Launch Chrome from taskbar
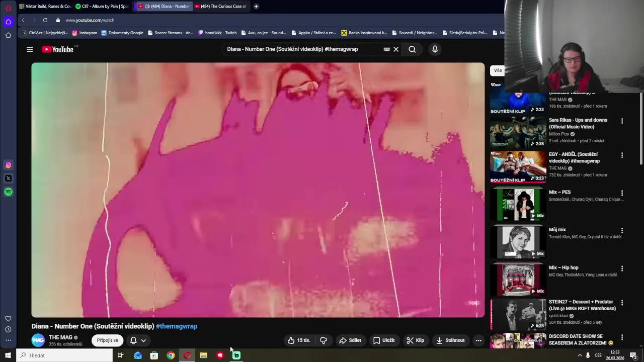This screenshot has height=362, width=644. (171, 355)
